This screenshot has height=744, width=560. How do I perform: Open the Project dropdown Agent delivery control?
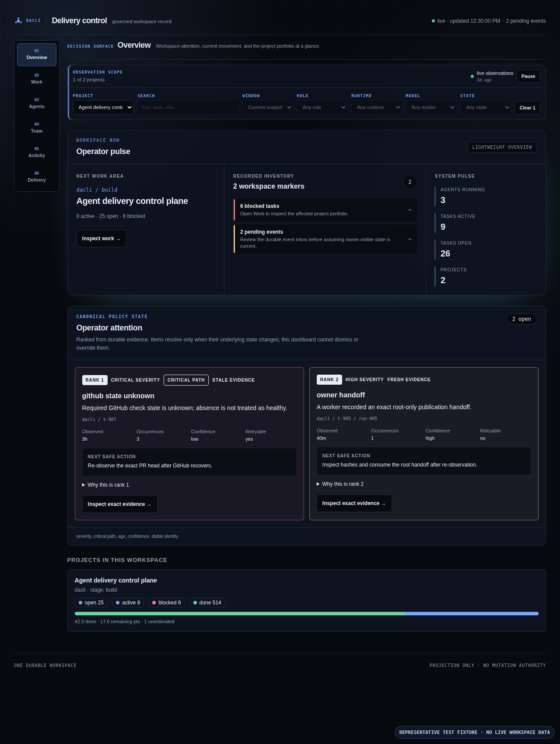pos(103,107)
